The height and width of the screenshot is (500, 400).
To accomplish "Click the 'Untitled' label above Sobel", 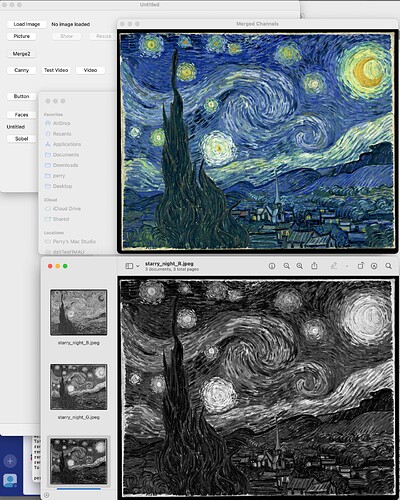I will [x=16, y=127].
